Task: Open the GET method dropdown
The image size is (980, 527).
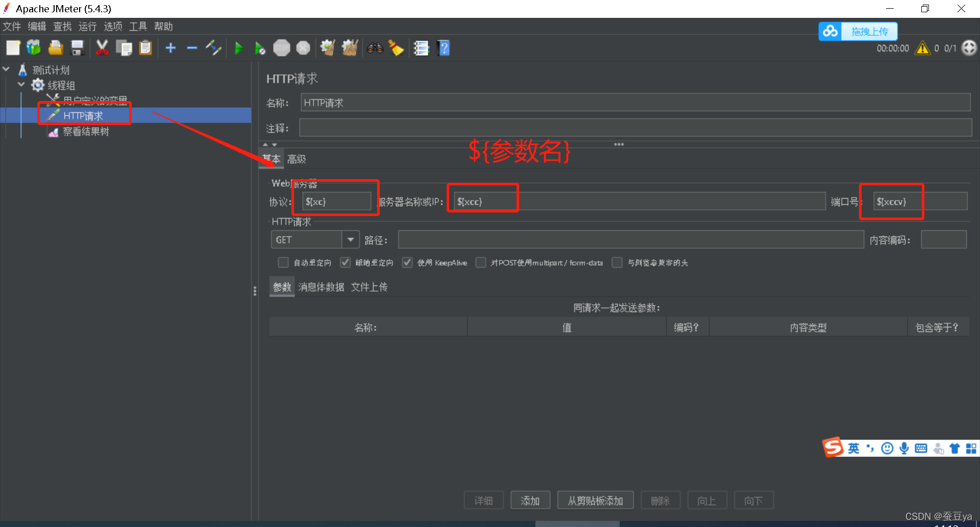Action: [x=351, y=239]
